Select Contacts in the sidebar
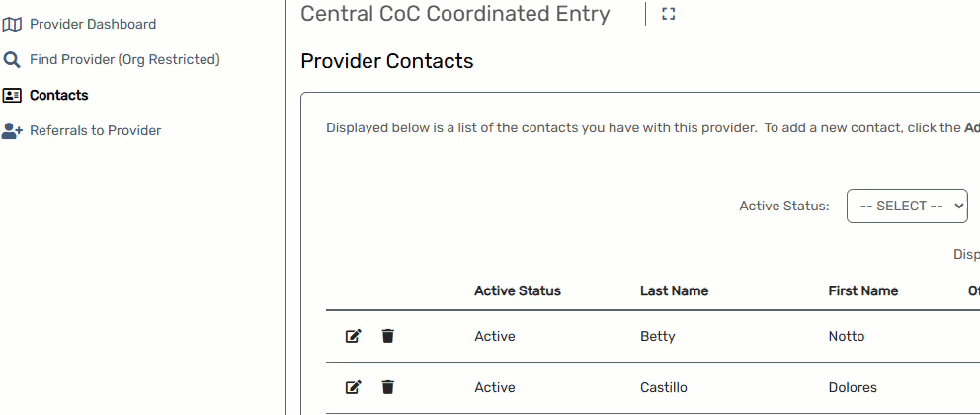This screenshot has width=980, height=415. [59, 95]
